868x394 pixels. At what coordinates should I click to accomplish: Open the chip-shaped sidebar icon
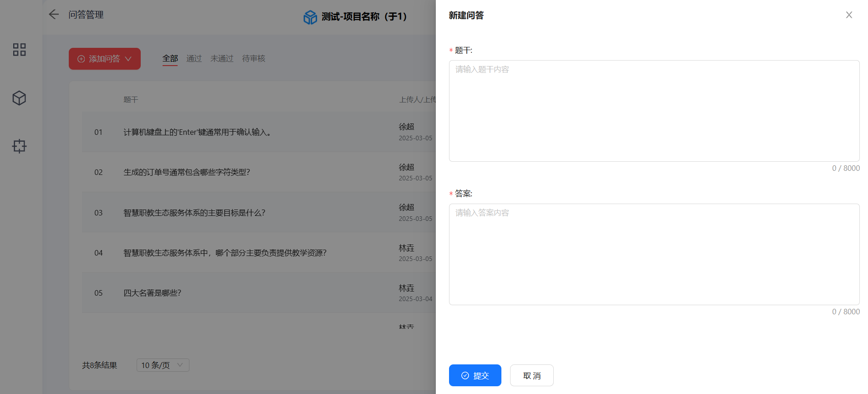click(x=19, y=146)
